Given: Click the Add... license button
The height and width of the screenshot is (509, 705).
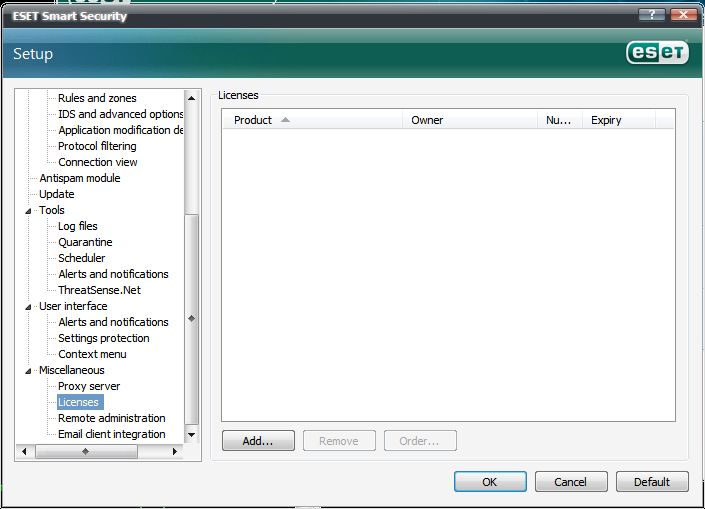Looking at the screenshot, I should (258, 441).
